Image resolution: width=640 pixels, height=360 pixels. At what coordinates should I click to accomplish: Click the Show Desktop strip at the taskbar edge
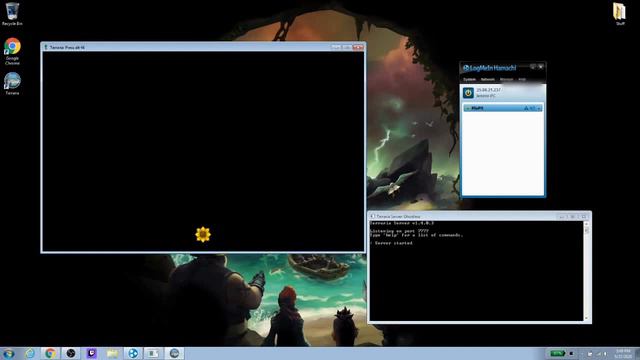coord(638,353)
